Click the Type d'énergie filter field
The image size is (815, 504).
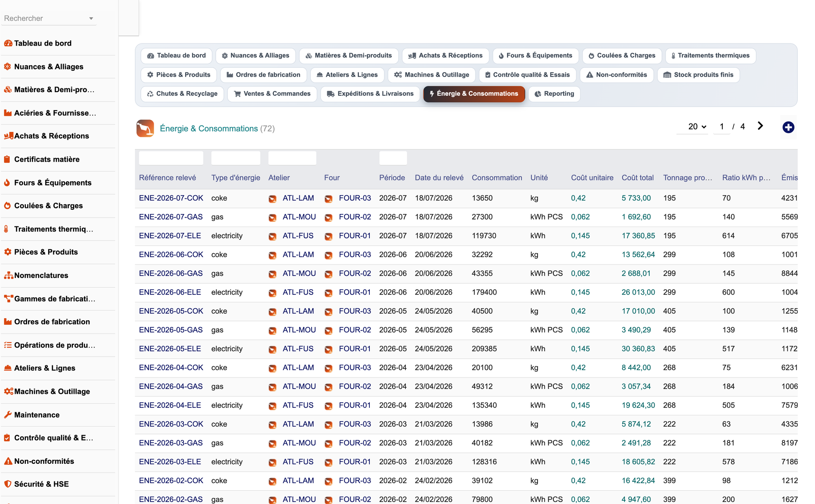pyautogui.click(x=236, y=158)
